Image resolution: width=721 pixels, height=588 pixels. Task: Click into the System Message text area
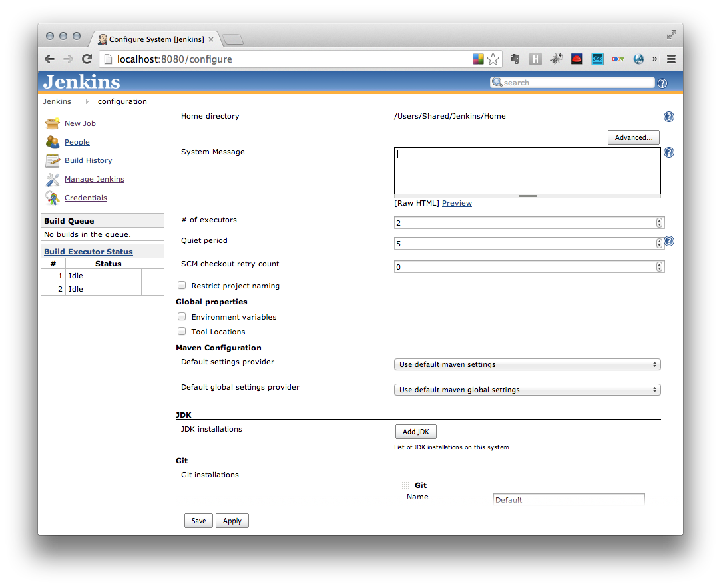[x=527, y=170]
